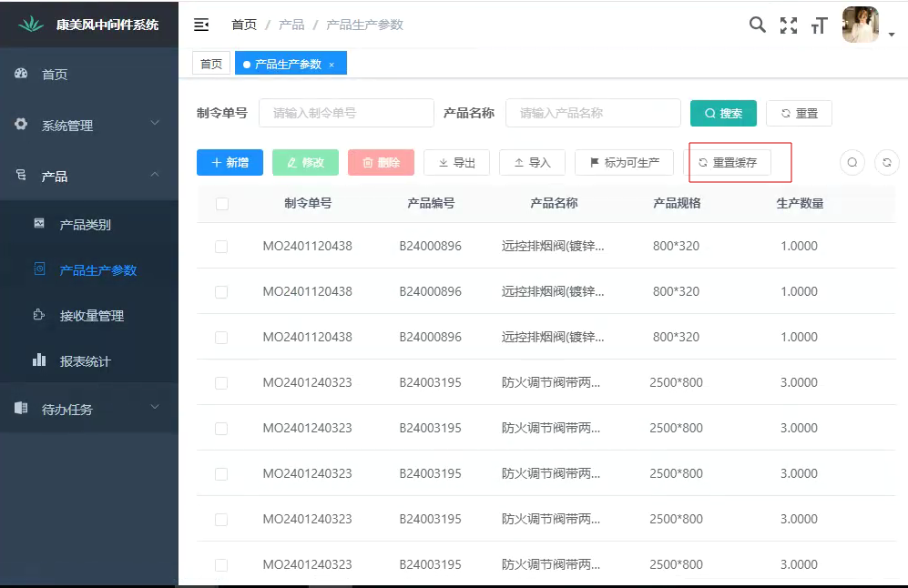Screen dimensions: 908x588
Task: Open the font size setting icon
Action: (x=819, y=25)
